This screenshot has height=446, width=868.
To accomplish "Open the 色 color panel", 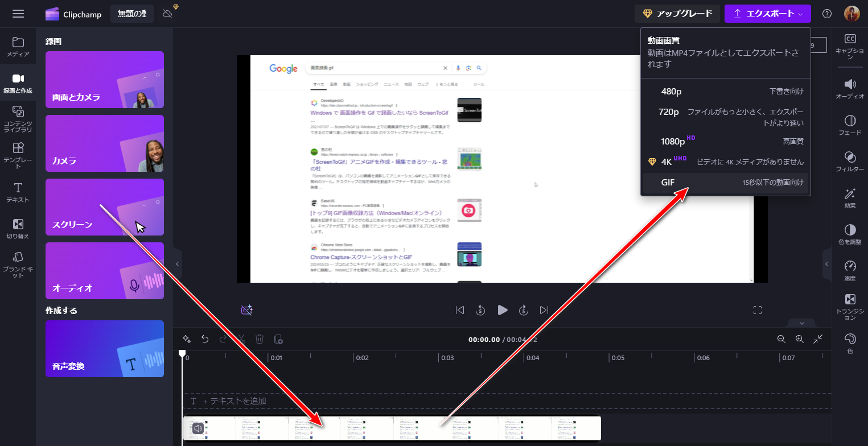I will (850, 344).
